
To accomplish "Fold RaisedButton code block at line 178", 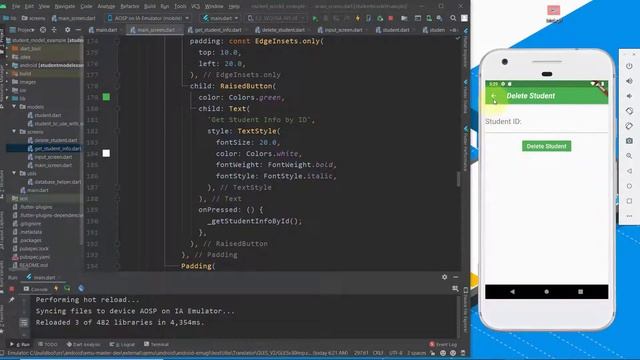I will [117, 86].
